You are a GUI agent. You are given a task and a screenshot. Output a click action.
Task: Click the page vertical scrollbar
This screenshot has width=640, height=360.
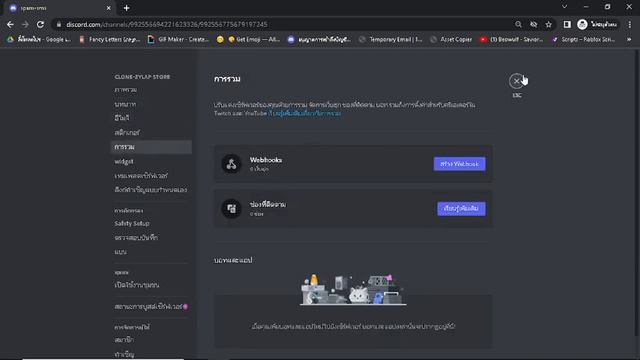click(x=636, y=192)
